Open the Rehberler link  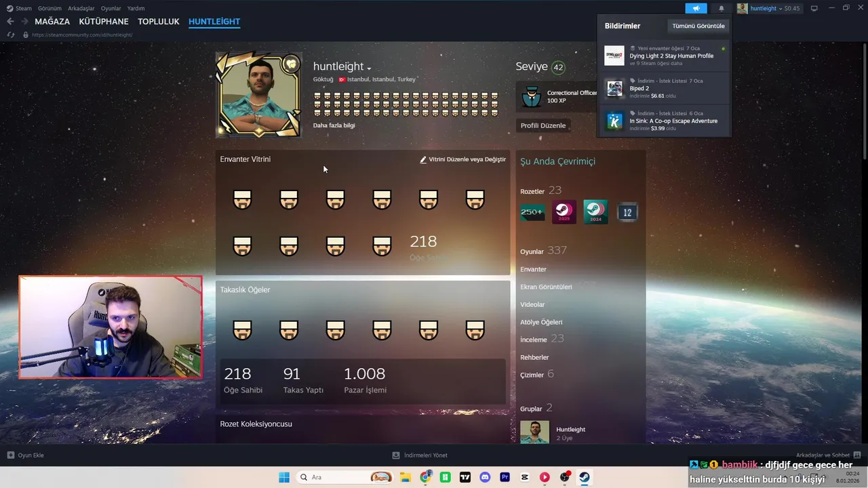click(534, 357)
